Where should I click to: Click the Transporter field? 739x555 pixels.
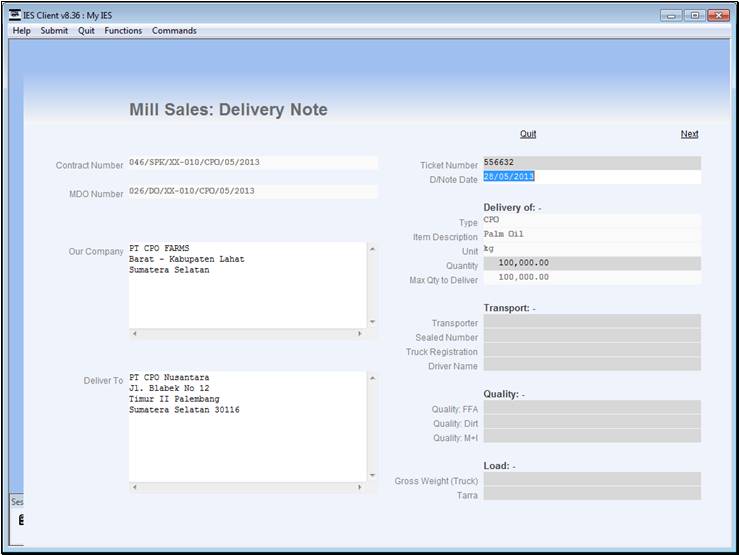click(592, 321)
